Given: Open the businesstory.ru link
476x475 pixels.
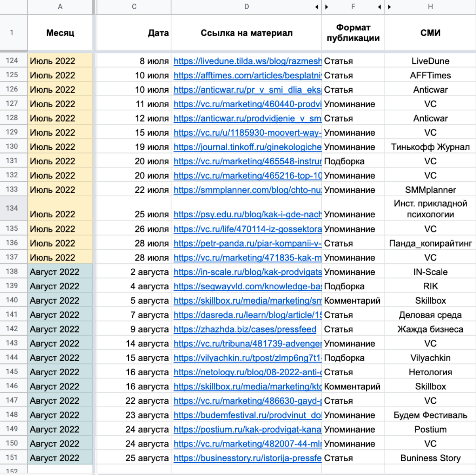Looking at the screenshot, I should (248, 458).
